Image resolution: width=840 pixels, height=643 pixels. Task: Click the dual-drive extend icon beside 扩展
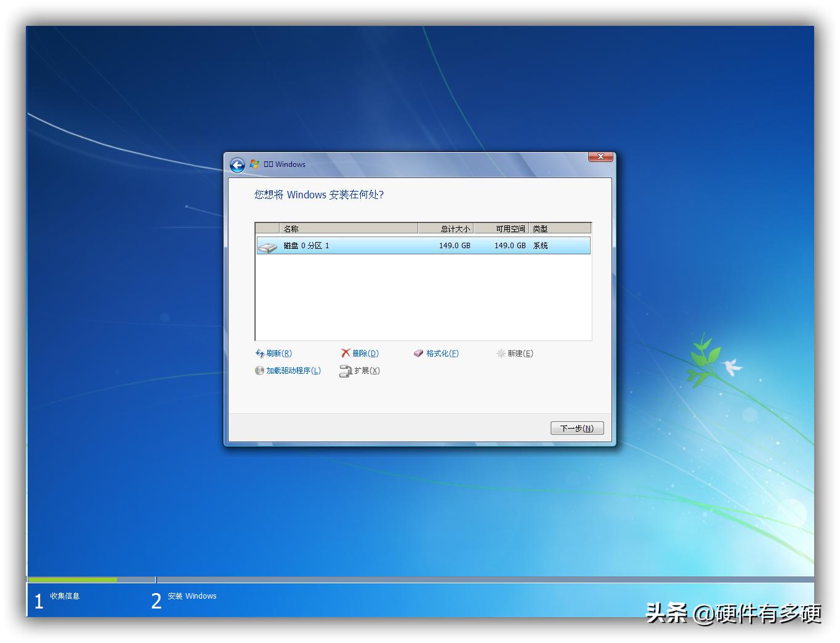point(347,371)
